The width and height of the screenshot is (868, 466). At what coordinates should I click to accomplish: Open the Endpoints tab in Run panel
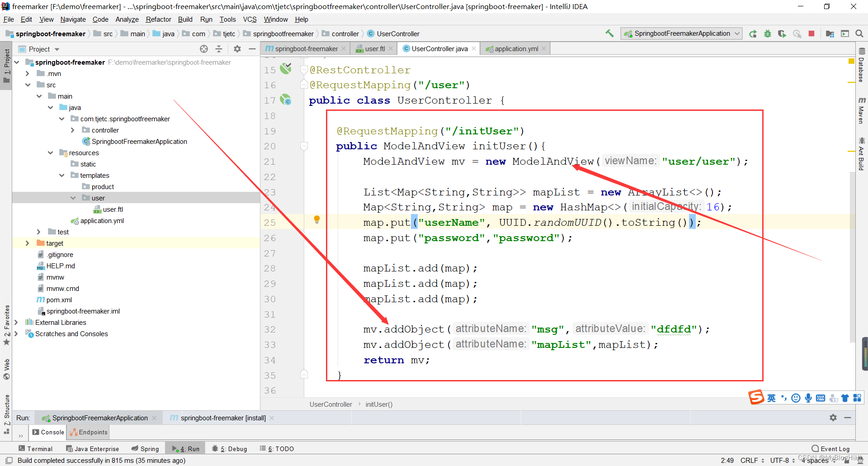point(89,433)
